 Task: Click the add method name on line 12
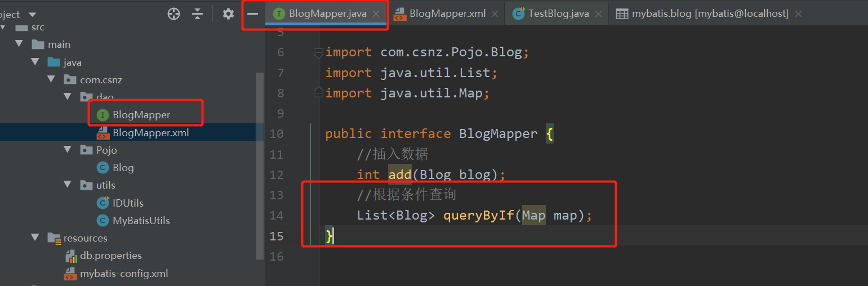coord(400,175)
